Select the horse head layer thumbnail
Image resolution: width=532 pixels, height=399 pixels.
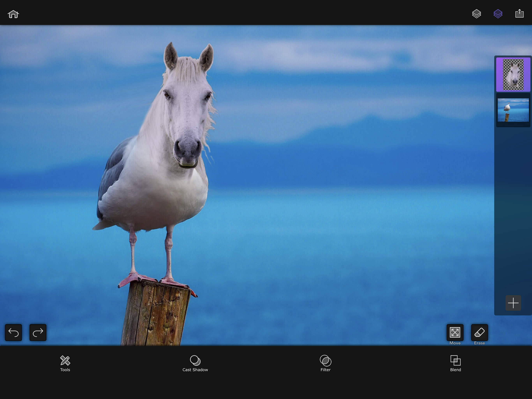(513, 75)
